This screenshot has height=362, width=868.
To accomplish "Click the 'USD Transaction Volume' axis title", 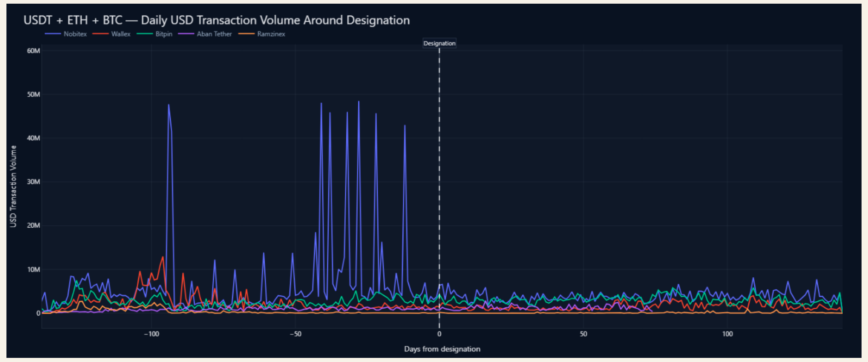I will click(x=13, y=186).
